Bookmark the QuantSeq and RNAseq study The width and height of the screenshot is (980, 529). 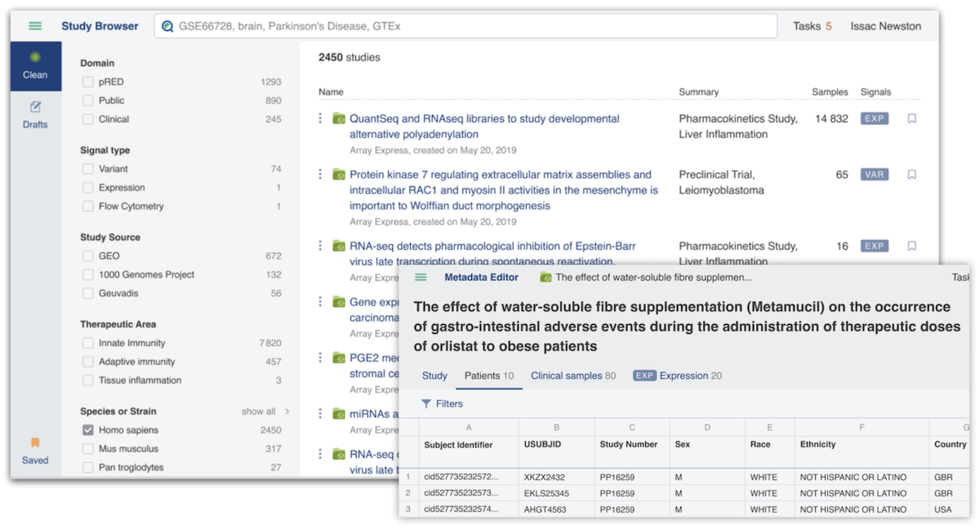pos(911,119)
